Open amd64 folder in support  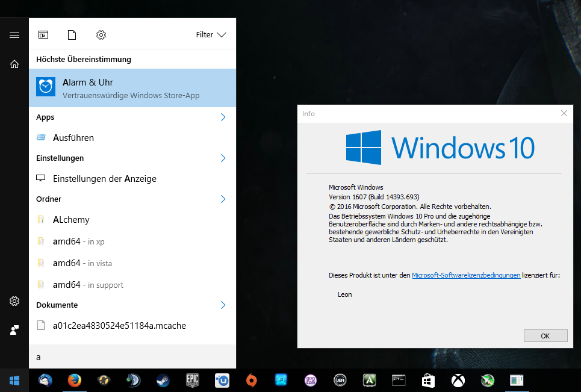[132, 285]
